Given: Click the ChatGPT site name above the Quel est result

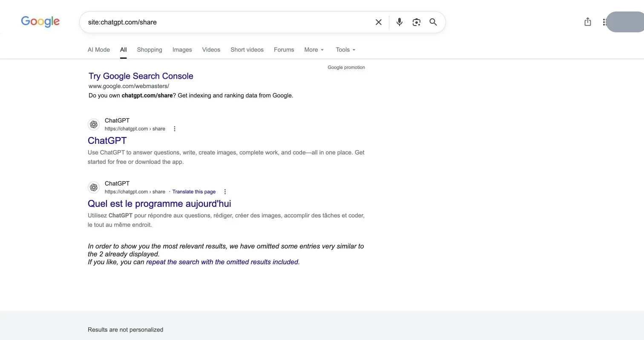Looking at the screenshot, I should (117, 183).
